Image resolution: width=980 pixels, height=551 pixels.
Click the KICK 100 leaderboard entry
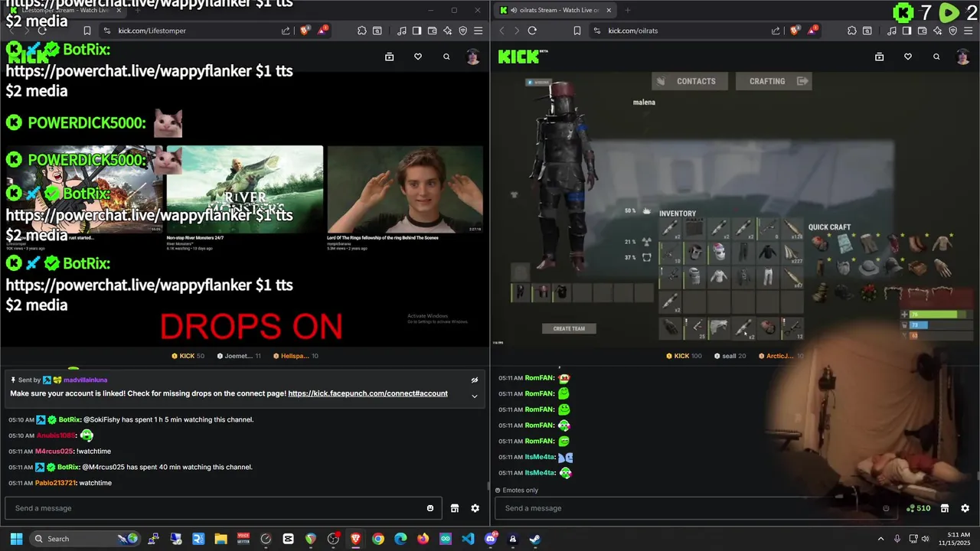(x=684, y=356)
